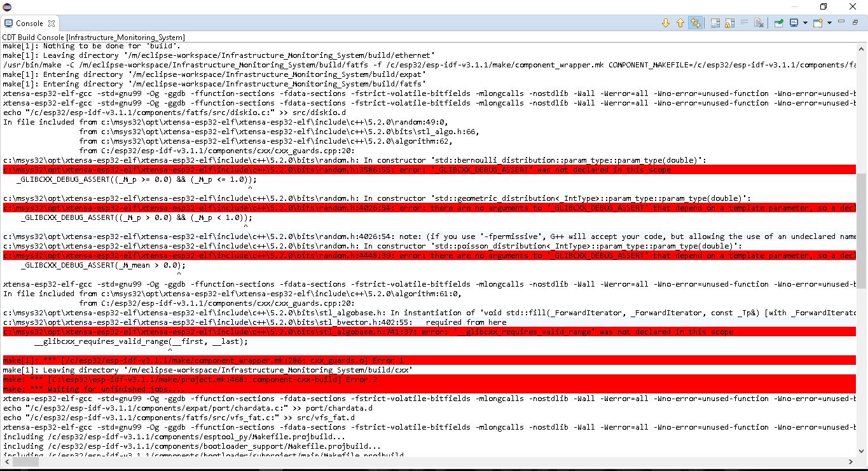The image size is (868, 471).
Task: Select the component-cxx-build Error 2 line
Action: [191, 379]
